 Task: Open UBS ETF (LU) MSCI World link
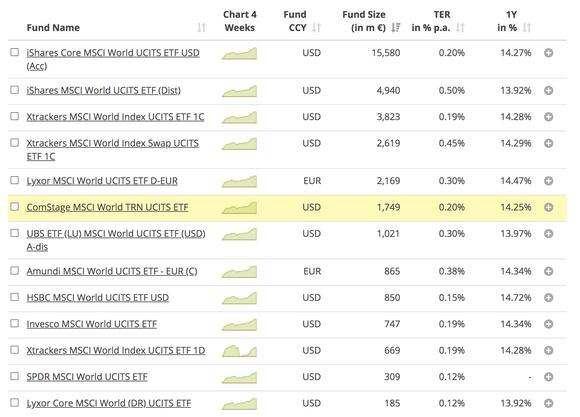(x=116, y=240)
